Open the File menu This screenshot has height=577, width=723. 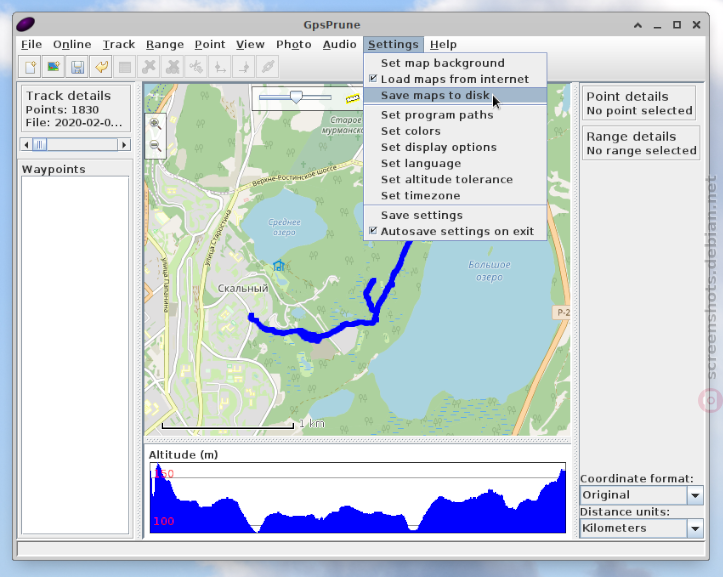[31, 44]
